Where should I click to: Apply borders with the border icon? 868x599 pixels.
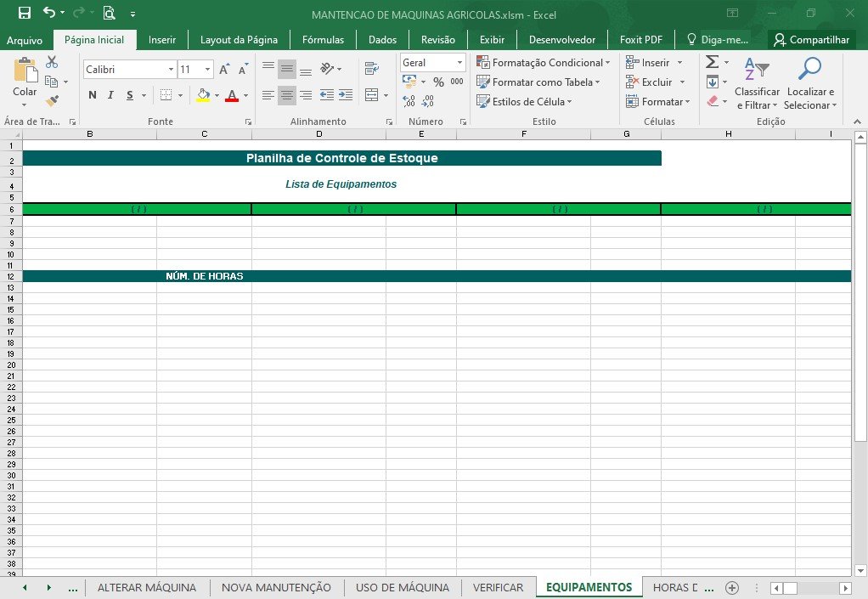tap(166, 95)
